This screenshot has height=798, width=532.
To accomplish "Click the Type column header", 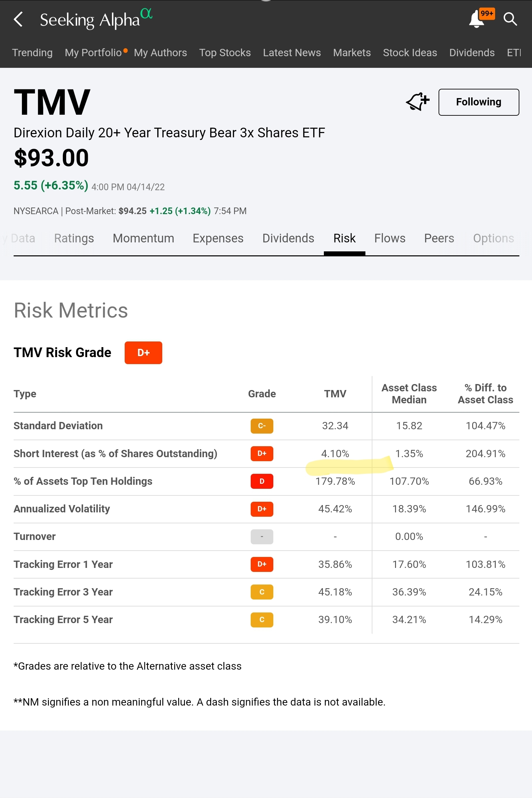I will [25, 394].
